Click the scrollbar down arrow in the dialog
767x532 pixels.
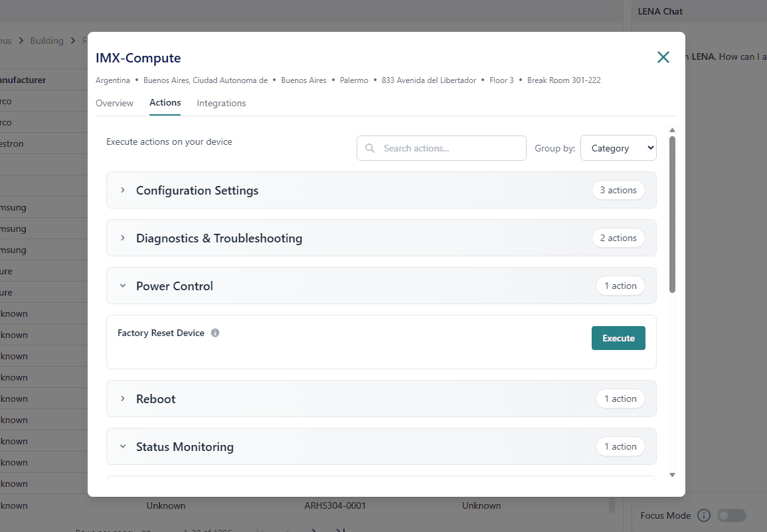click(672, 475)
